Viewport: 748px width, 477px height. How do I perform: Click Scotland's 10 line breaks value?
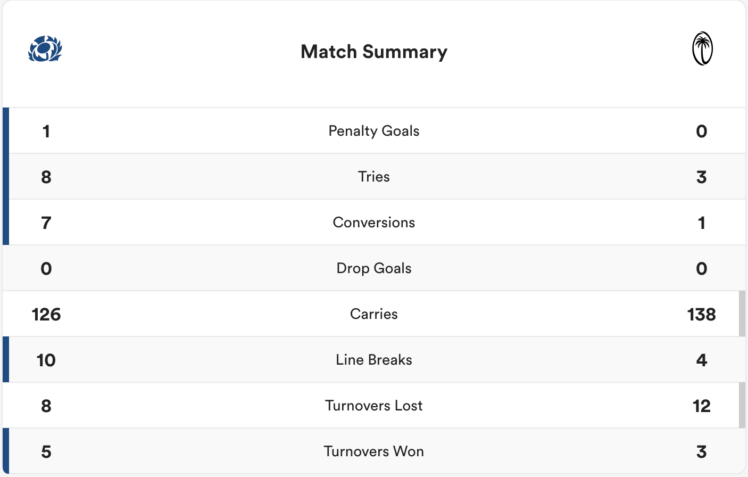pos(46,360)
